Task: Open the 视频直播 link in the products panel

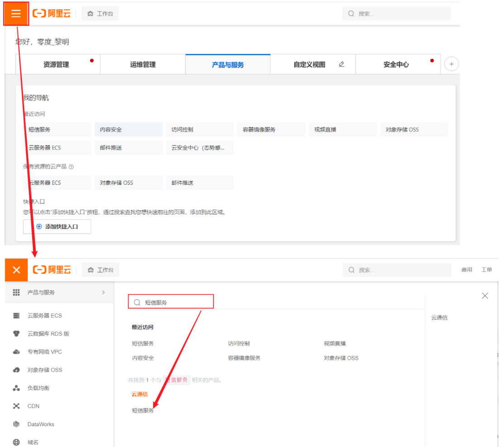Action: pyautogui.click(x=335, y=343)
